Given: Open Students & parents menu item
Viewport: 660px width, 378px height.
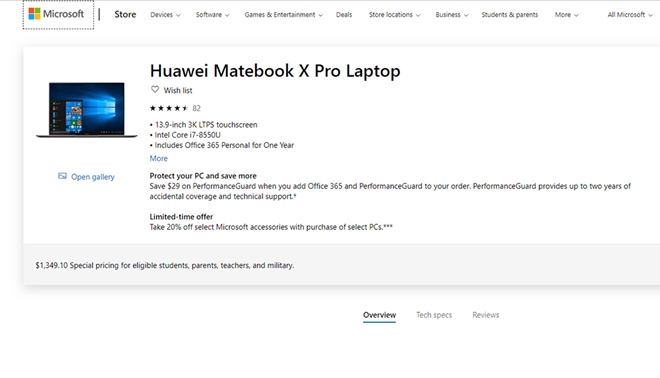Looking at the screenshot, I should click(x=510, y=15).
